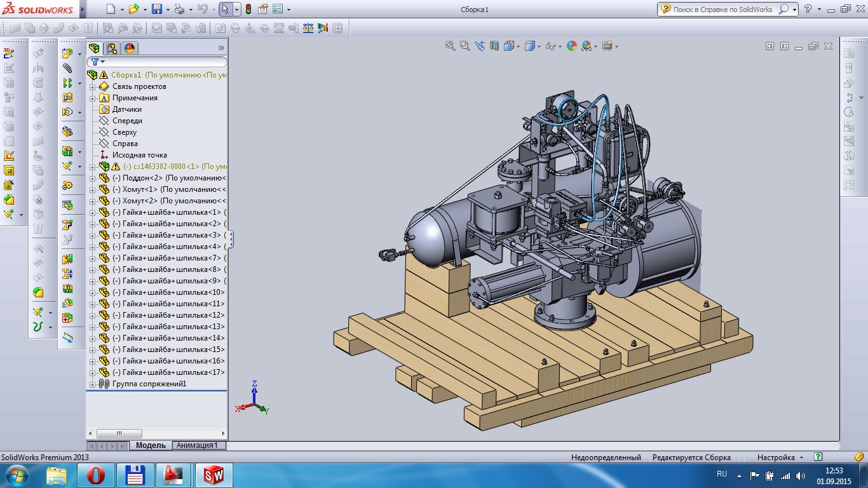The width and height of the screenshot is (868, 488).
Task: Open the DisplayManager color-ball tab
Action: 129,48
